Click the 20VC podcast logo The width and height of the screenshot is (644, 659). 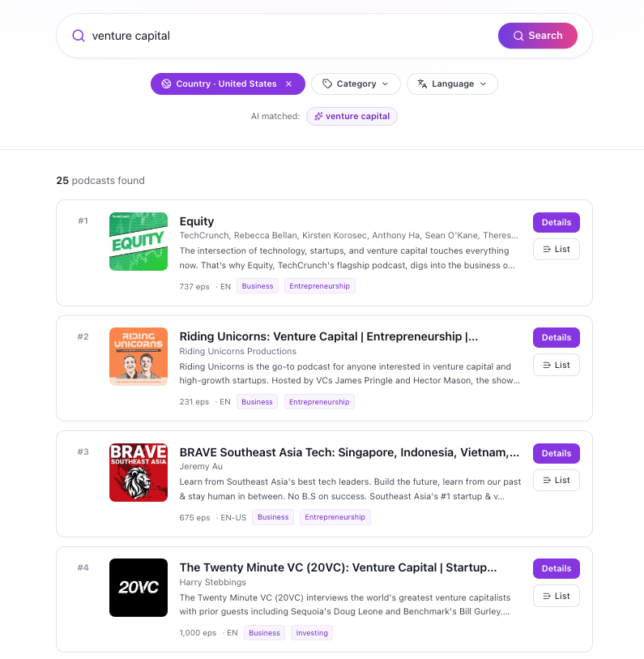[x=139, y=588]
